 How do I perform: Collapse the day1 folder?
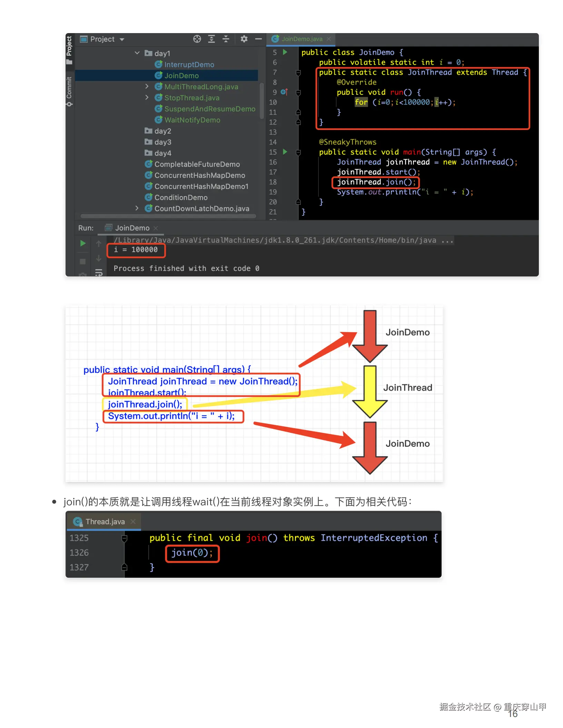click(x=137, y=53)
